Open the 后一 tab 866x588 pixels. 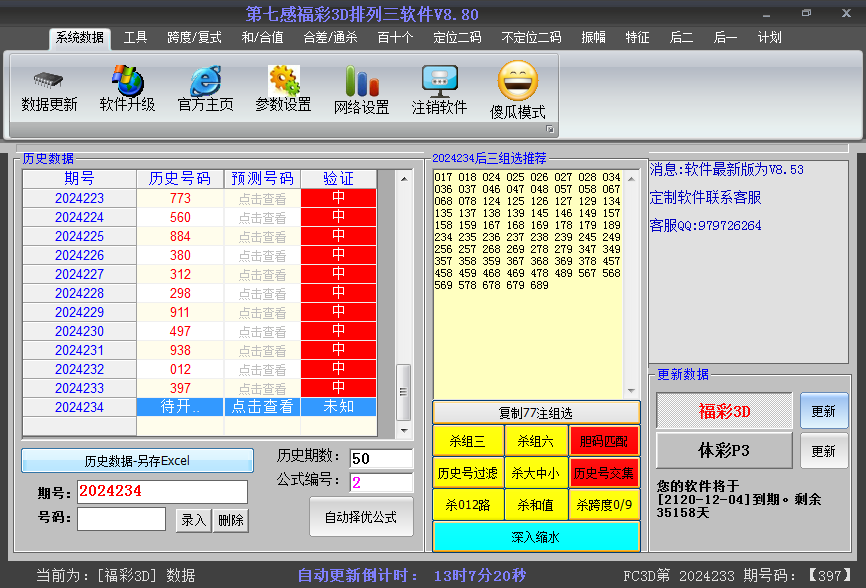pos(725,38)
